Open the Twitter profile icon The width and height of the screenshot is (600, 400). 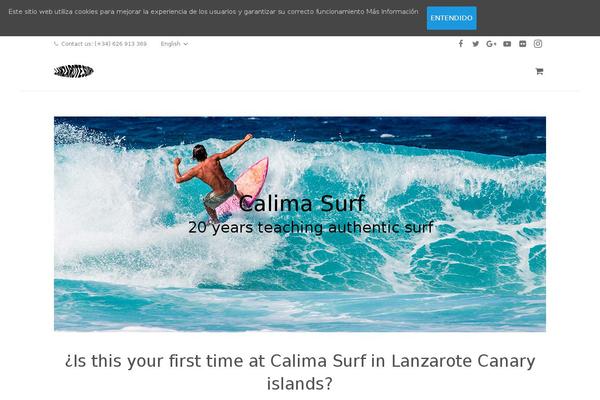click(x=476, y=44)
